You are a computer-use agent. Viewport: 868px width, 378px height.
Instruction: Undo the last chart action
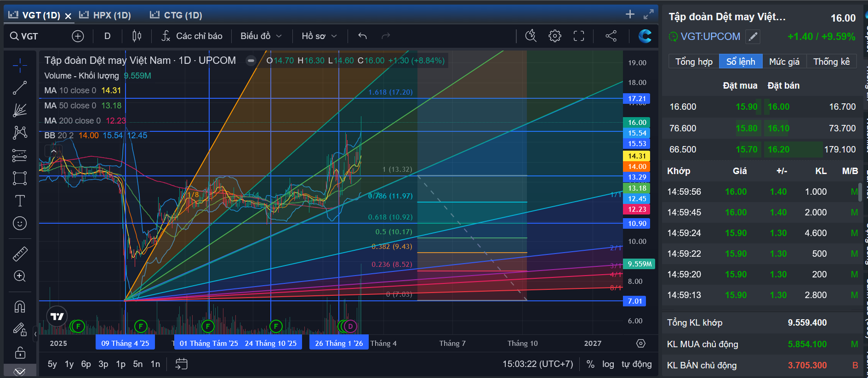362,36
